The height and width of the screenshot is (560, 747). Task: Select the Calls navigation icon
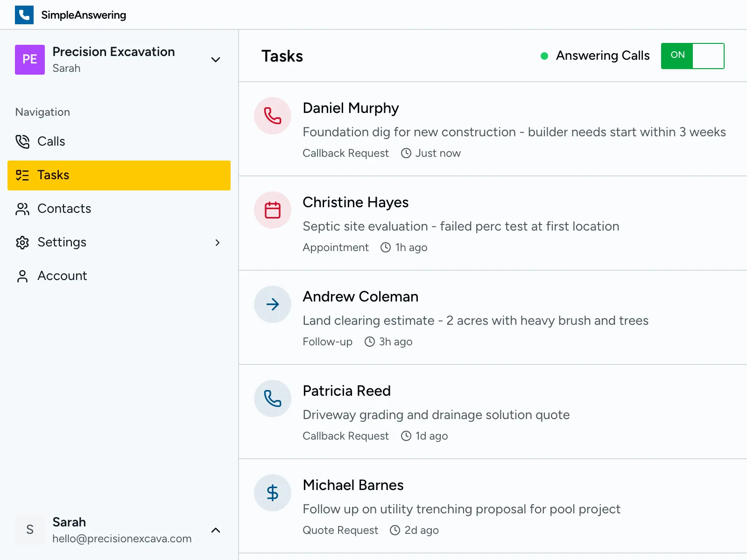[x=22, y=141]
